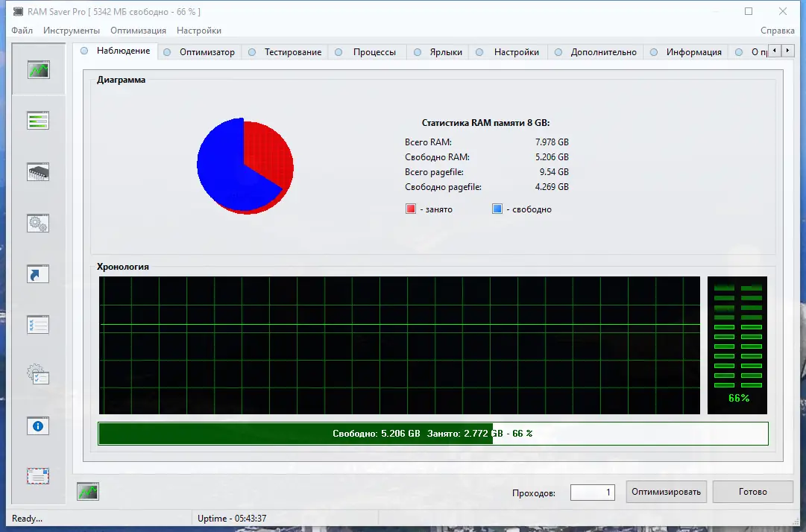Select the gears window icon for processes
Screen dimensions: 806x532
click(x=38, y=222)
